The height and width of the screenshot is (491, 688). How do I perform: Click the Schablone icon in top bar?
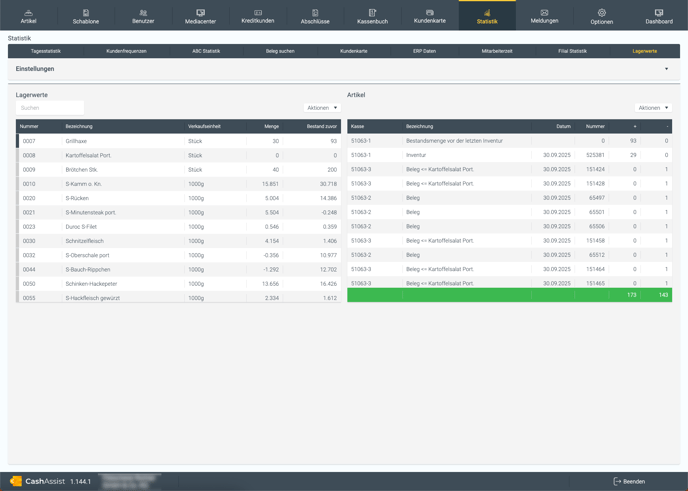tap(86, 13)
